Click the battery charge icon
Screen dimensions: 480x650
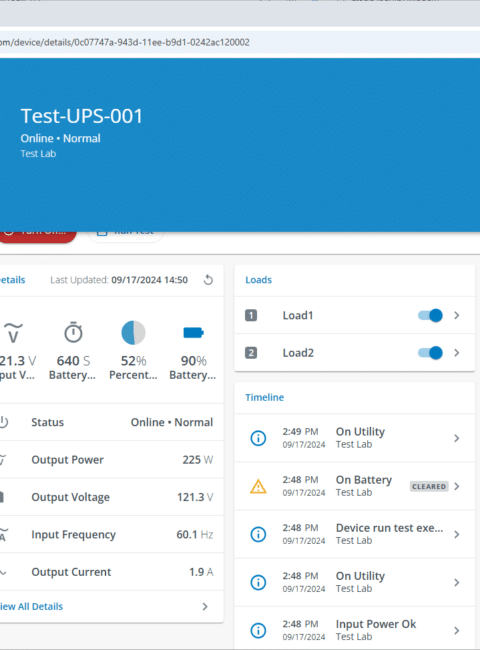tap(193, 332)
